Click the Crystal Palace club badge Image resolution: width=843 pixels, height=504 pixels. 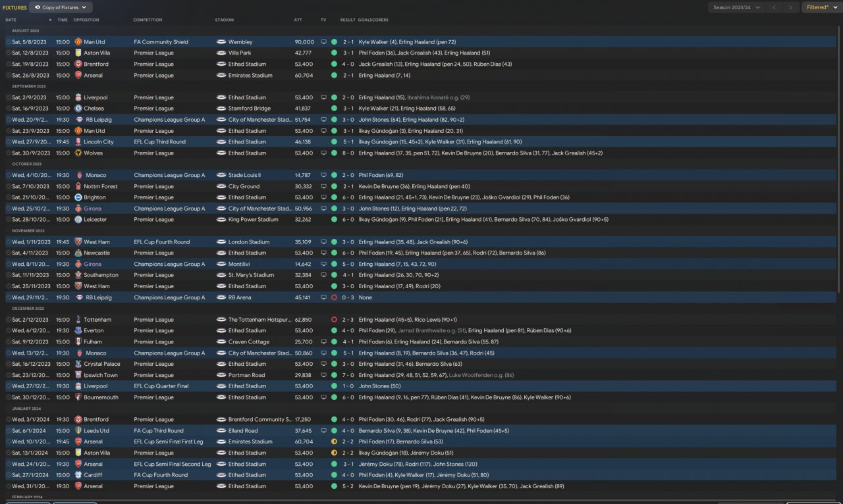78,365
